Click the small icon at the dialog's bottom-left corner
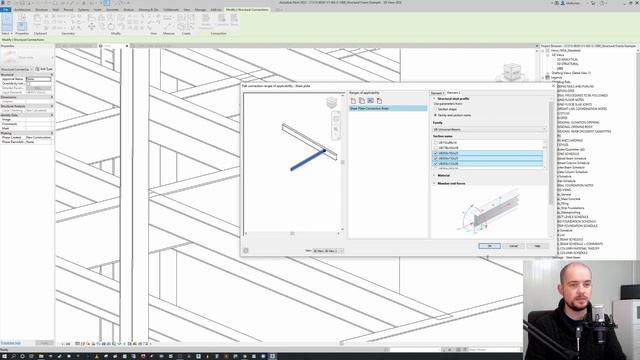Image resolution: width=640 pixels, height=360 pixels. click(246, 251)
